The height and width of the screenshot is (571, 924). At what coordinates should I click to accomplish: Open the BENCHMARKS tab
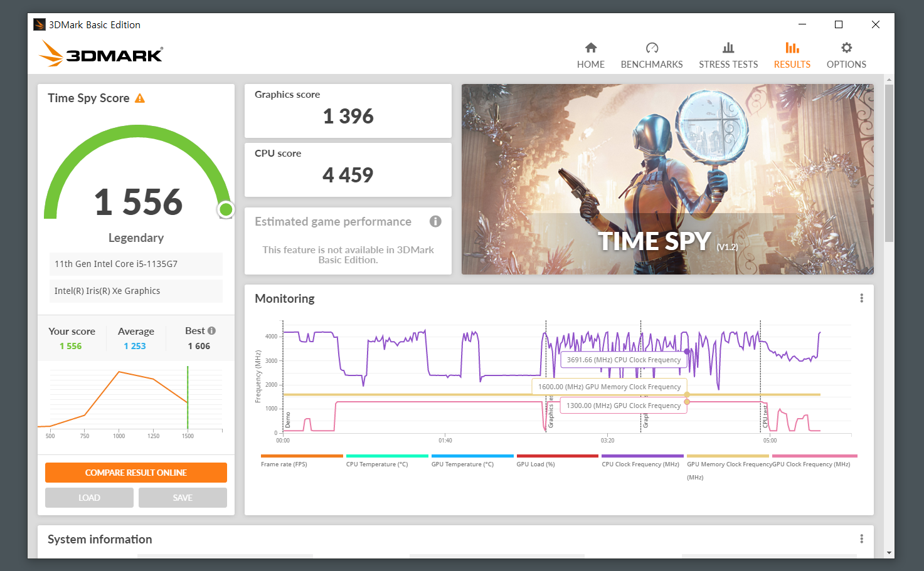click(652, 55)
